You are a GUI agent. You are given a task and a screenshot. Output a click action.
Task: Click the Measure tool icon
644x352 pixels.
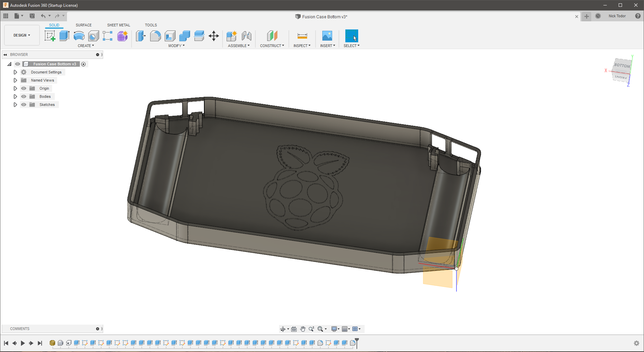coord(302,36)
